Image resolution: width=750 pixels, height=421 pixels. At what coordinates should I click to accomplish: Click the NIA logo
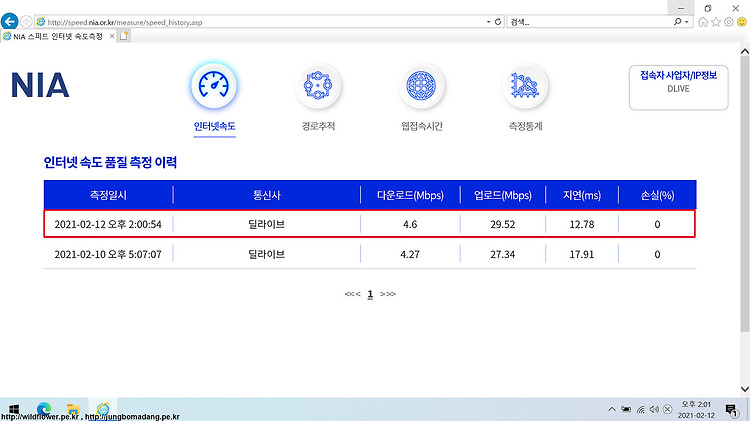[x=40, y=86]
